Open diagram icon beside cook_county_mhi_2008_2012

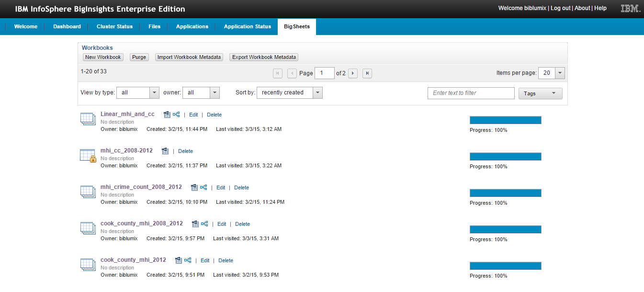point(204,224)
